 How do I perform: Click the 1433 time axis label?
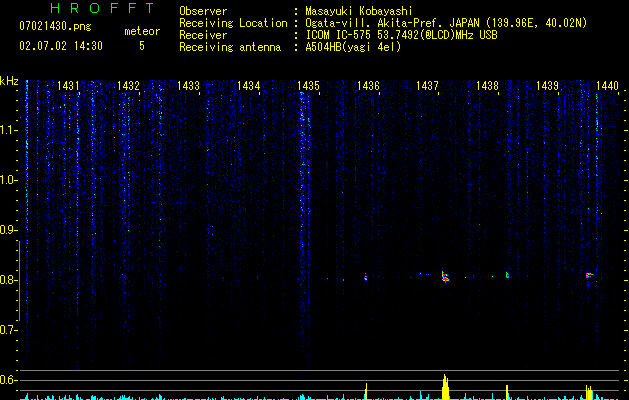point(188,86)
